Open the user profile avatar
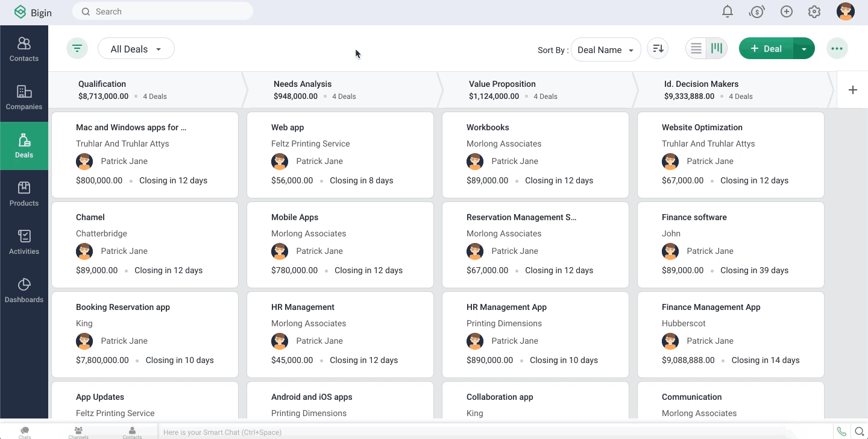This screenshot has height=439, width=868. pos(845,11)
